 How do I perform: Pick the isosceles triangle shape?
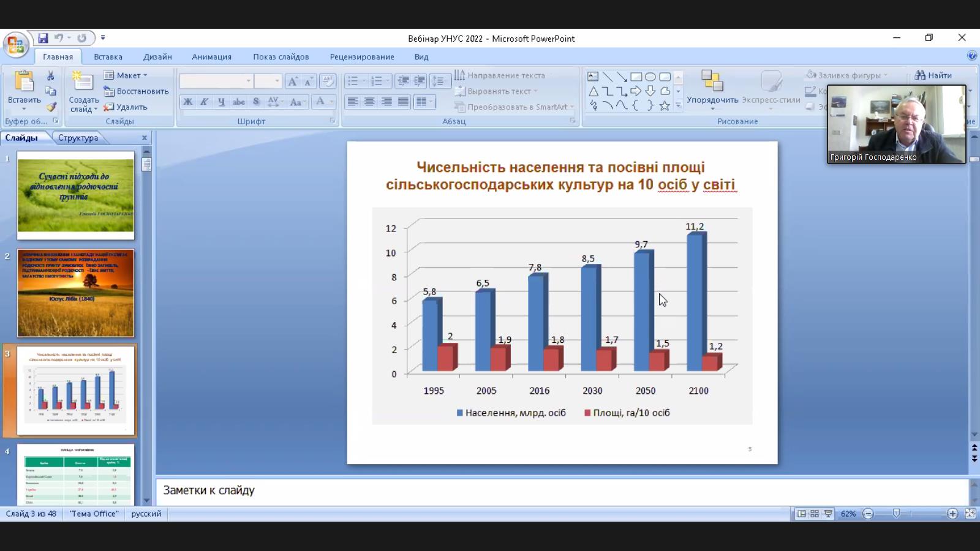coord(593,91)
